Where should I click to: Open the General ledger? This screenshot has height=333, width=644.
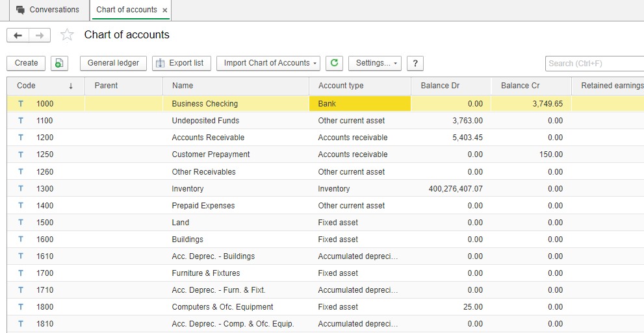coord(113,63)
